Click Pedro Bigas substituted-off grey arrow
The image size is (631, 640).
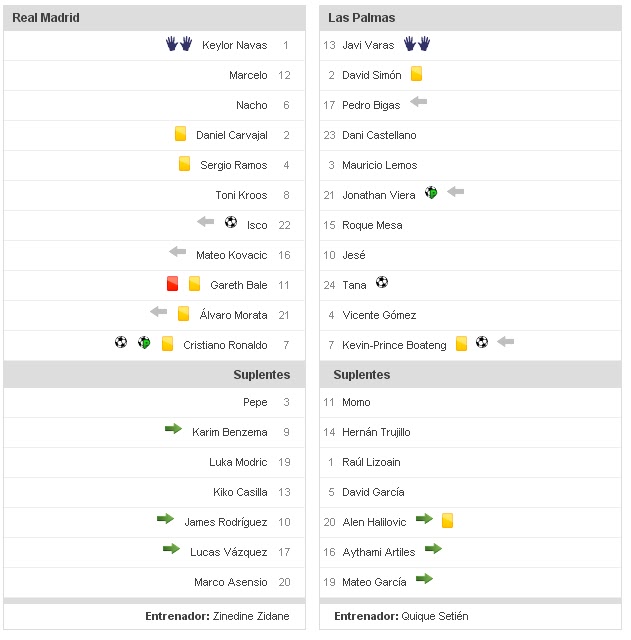click(418, 102)
